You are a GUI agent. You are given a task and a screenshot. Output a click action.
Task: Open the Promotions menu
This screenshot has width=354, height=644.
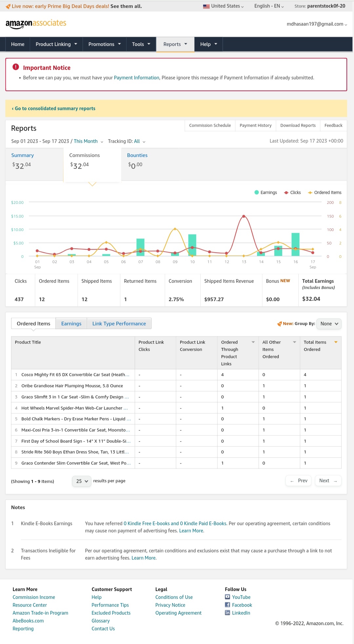tap(105, 44)
